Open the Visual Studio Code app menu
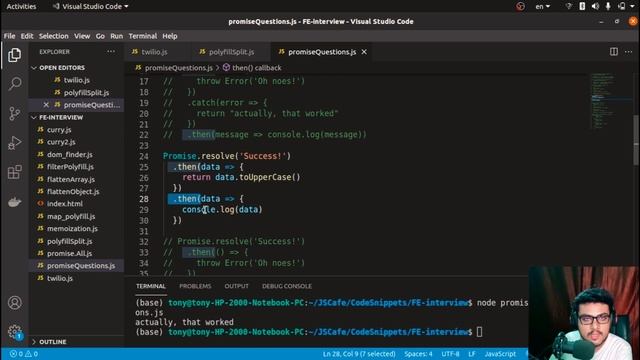 [90, 6]
